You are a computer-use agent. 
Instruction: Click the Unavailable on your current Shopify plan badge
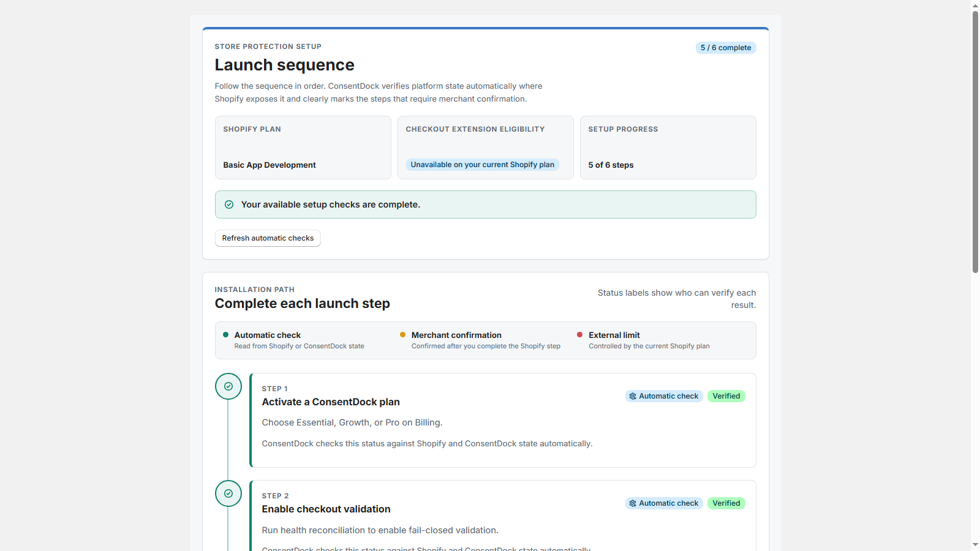pos(483,165)
